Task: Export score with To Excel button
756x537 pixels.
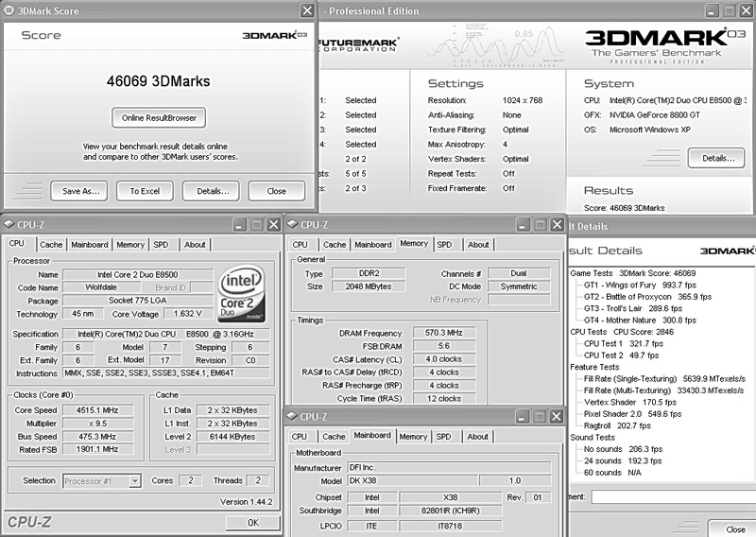Action: (x=145, y=191)
